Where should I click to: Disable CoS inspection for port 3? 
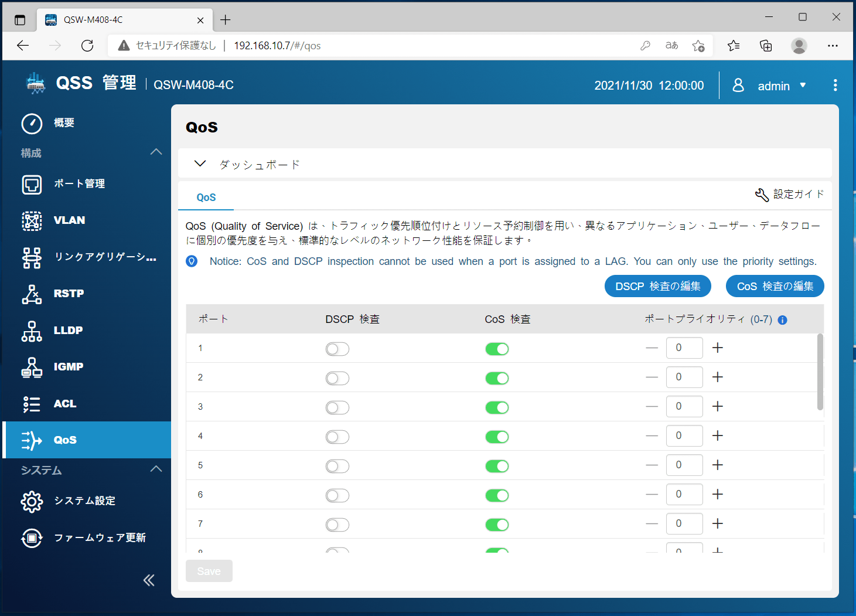(x=497, y=408)
